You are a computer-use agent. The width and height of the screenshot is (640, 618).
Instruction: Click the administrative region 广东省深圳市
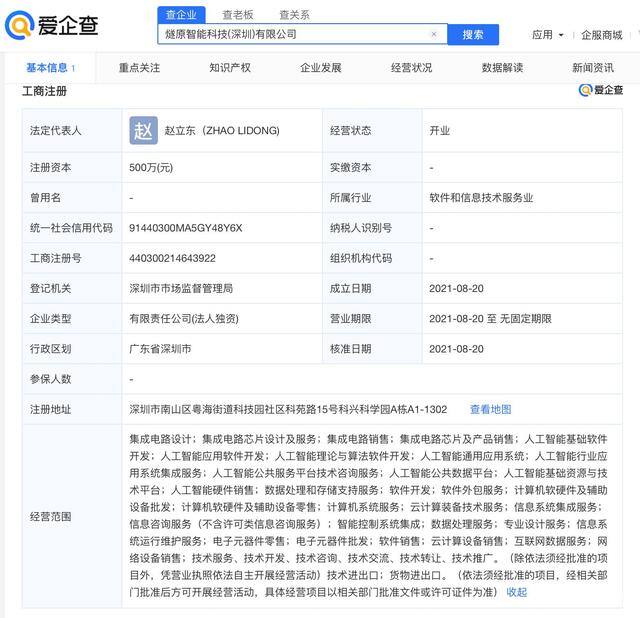click(160, 349)
